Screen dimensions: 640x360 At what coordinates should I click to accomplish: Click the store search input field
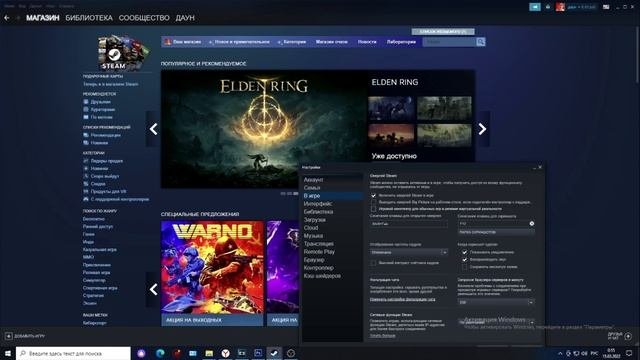[x=449, y=42]
